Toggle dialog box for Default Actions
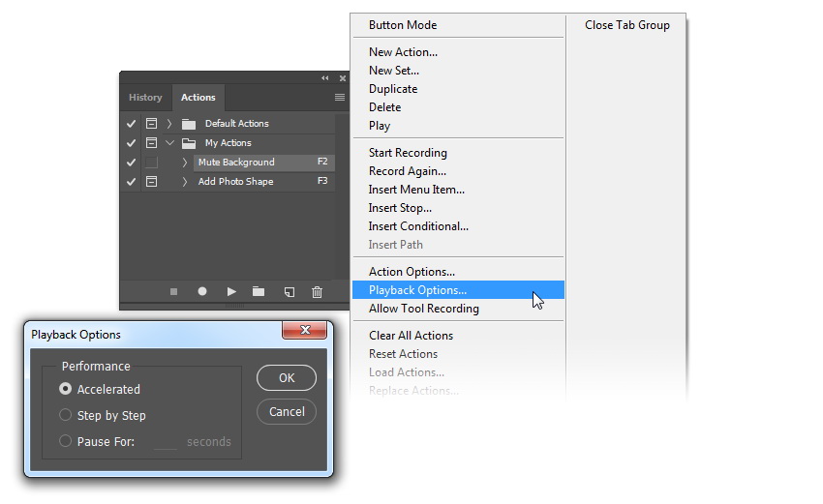Screen dimensions: 823x504 151,123
